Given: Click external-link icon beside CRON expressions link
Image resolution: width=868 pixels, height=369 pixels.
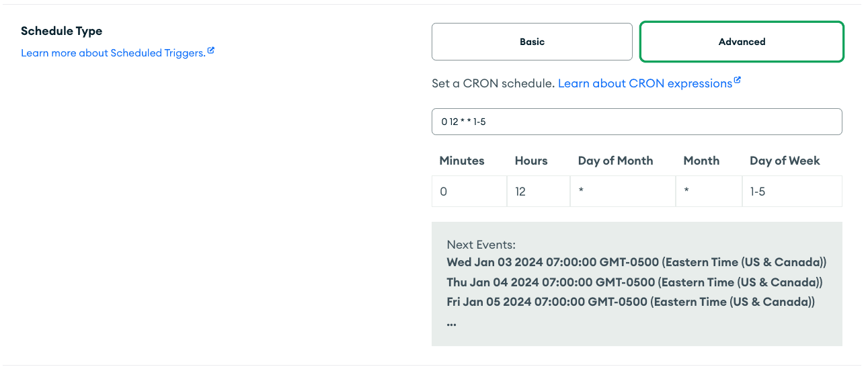Looking at the screenshot, I should click(x=738, y=81).
